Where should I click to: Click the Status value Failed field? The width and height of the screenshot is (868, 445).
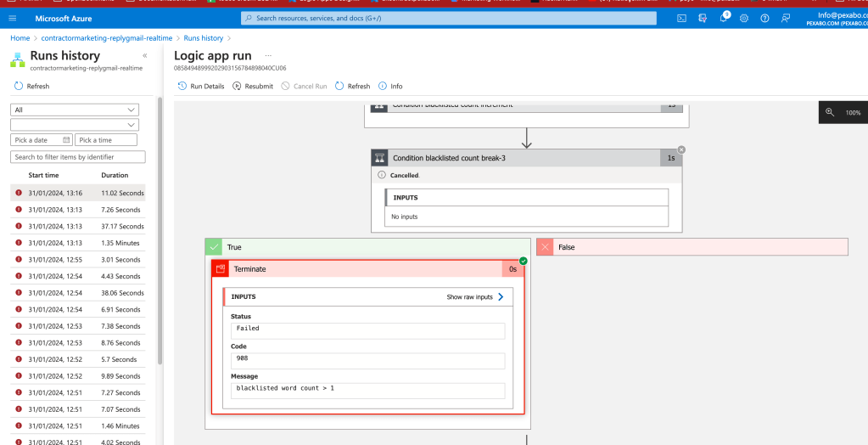pyautogui.click(x=367, y=331)
